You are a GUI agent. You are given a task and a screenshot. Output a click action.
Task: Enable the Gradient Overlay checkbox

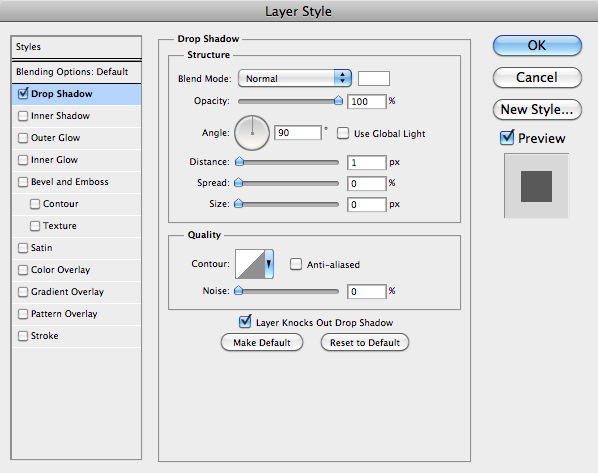[x=23, y=292]
